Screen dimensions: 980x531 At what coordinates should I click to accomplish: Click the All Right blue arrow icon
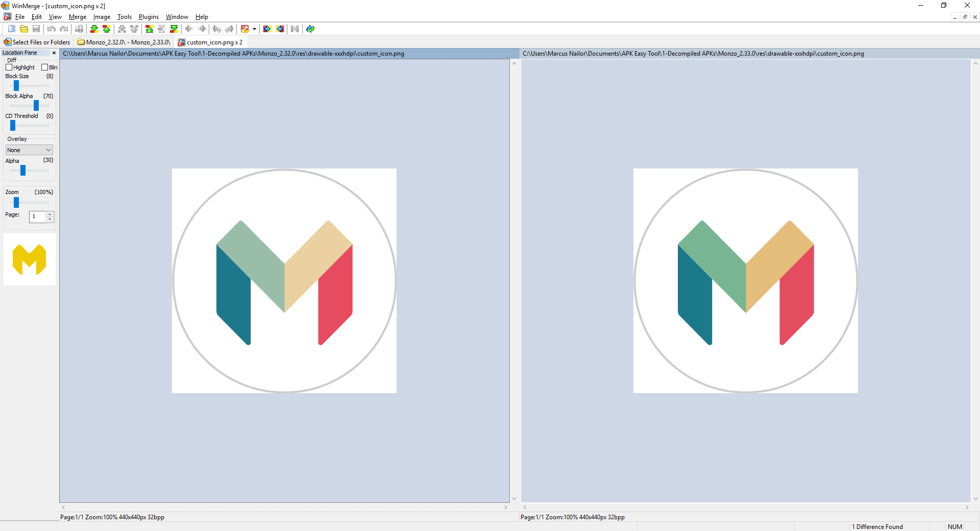pos(267,29)
